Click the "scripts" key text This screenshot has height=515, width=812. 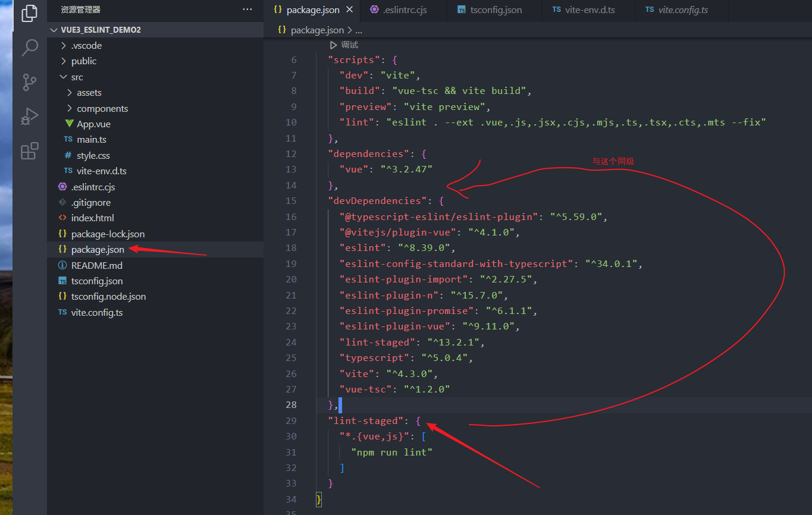coord(354,59)
